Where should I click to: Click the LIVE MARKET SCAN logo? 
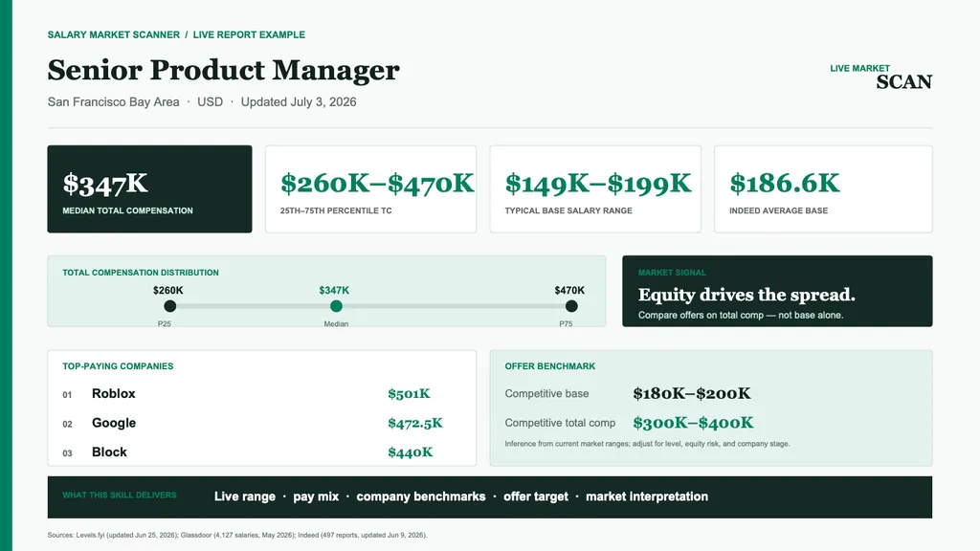pyautogui.click(x=881, y=77)
